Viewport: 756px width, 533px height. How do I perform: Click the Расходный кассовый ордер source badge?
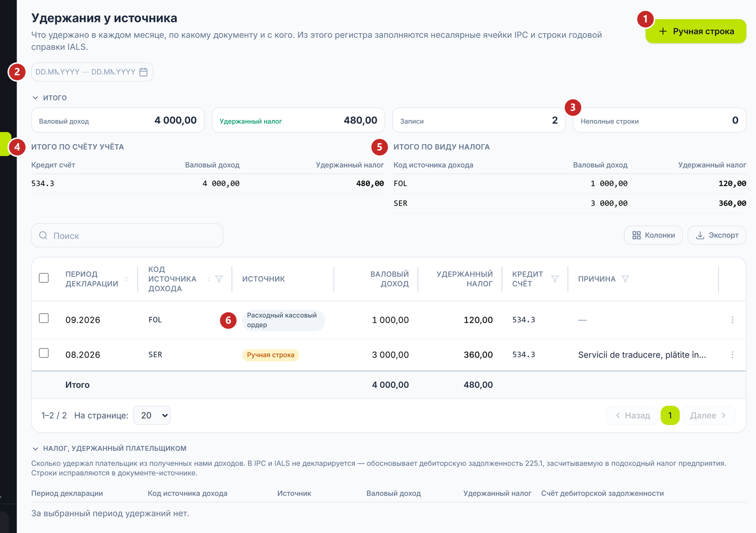pos(283,320)
